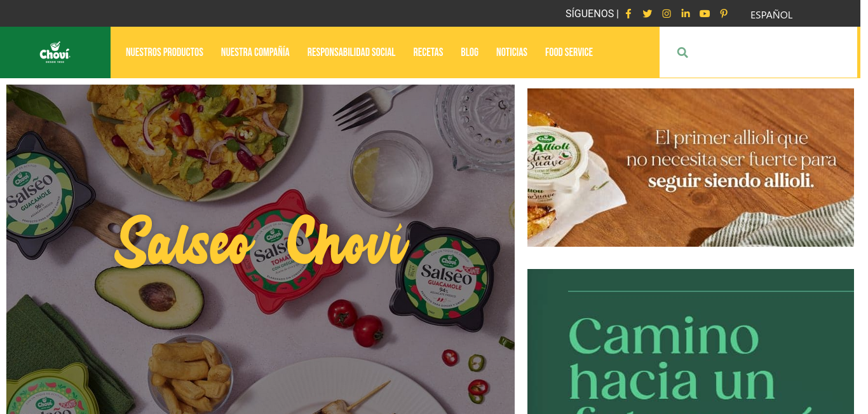This screenshot has height=414, width=868.
Task: Visit the Blog section
Action: [x=470, y=52]
